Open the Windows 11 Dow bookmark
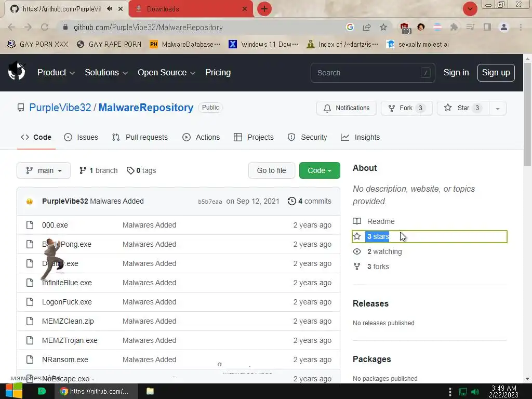This screenshot has height=399, width=532. 263,44
